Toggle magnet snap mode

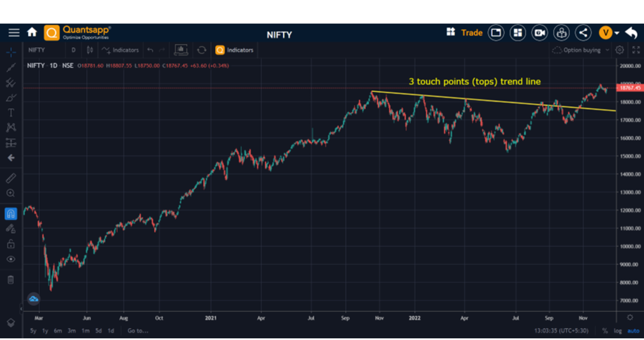point(11,213)
